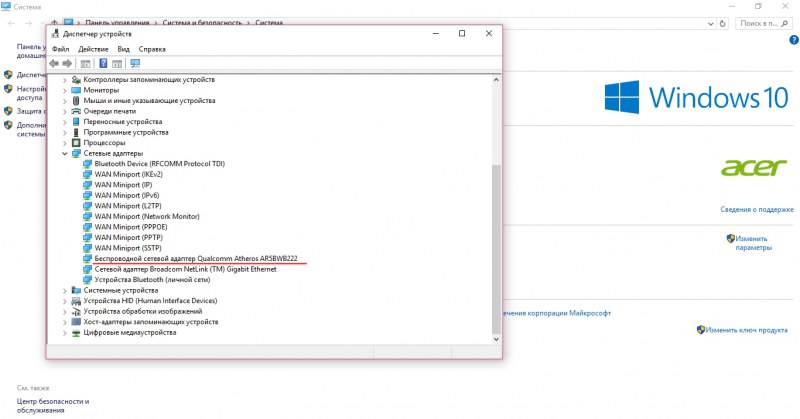Maximize the Диспетчер устройств window
The width and height of the screenshot is (800, 419).
pos(462,34)
